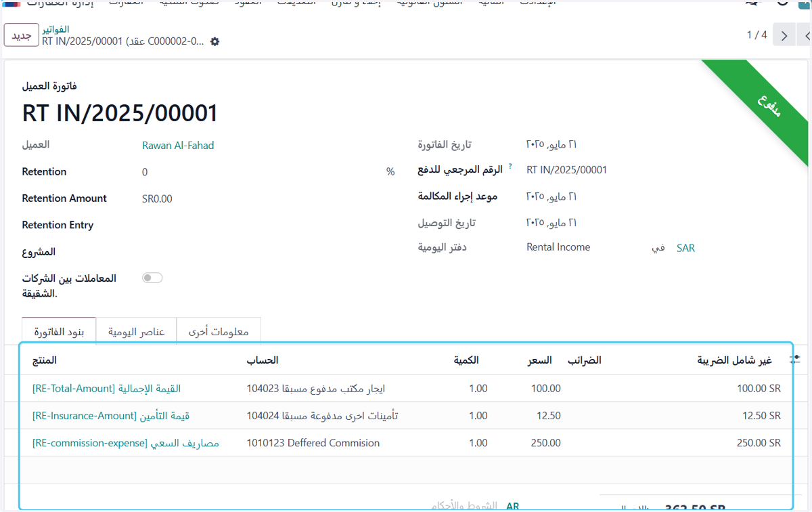Click quantity 1.00 in Insurance-Amount row

pyautogui.click(x=478, y=416)
